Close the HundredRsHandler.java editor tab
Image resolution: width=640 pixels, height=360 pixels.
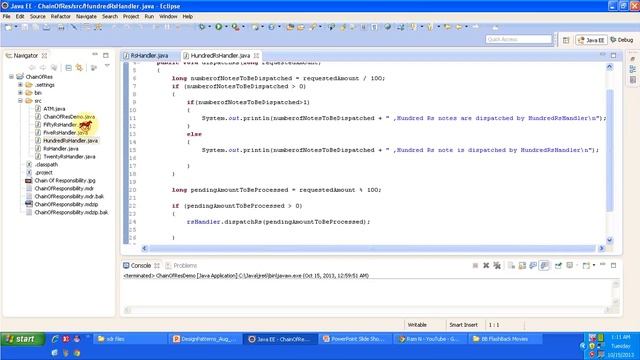[256, 56]
